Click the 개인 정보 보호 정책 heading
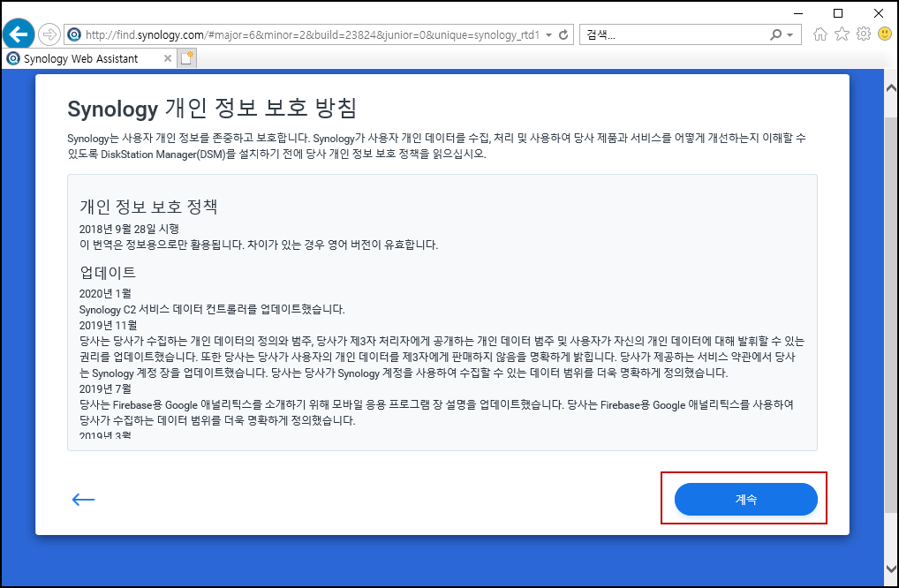 (148, 207)
